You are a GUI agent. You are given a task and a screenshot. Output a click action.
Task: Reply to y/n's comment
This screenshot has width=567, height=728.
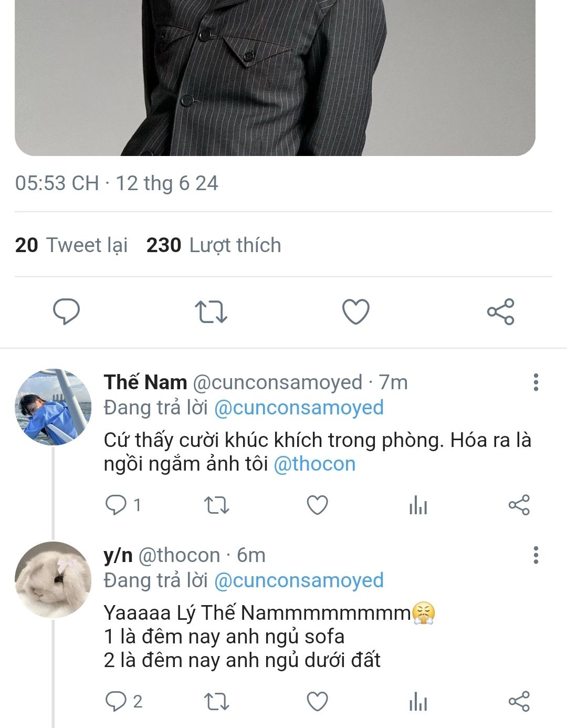coord(116,701)
